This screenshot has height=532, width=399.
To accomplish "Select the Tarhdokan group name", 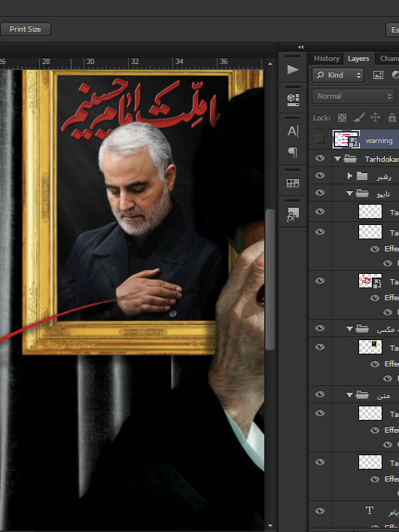I will 382,159.
